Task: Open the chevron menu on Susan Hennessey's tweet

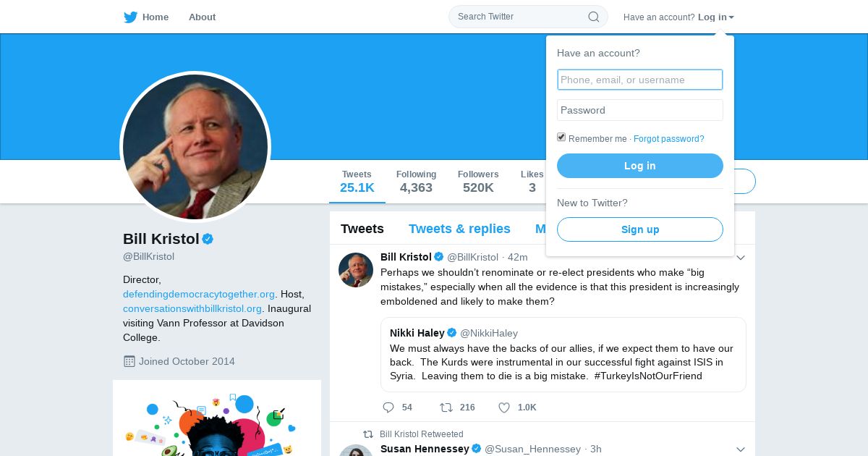Action: [740, 449]
